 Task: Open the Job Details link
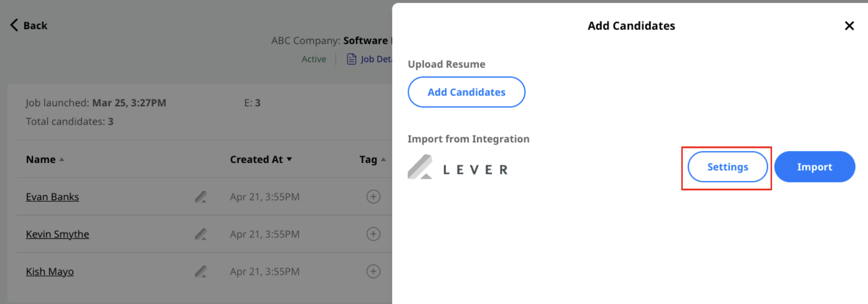coord(376,59)
